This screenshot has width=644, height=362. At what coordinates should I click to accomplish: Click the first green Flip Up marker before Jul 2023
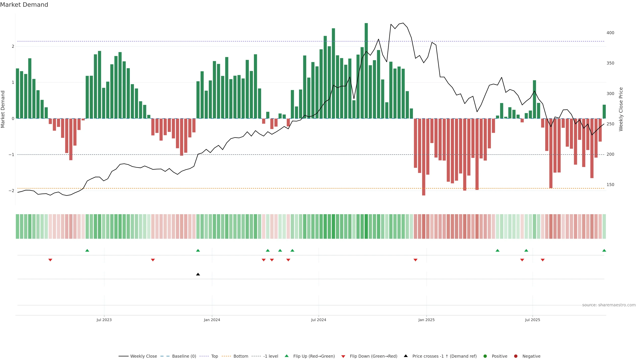pyautogui.click(x=87, y=250)
